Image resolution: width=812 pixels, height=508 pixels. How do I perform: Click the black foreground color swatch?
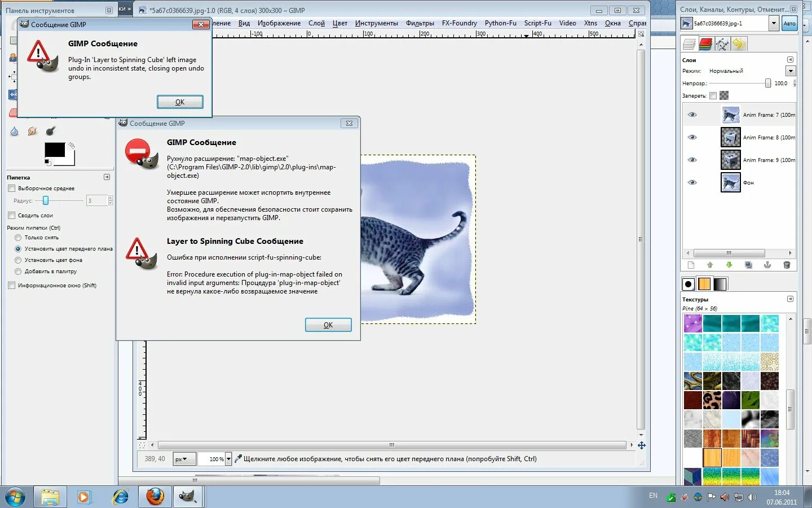(x=55, y=150)
